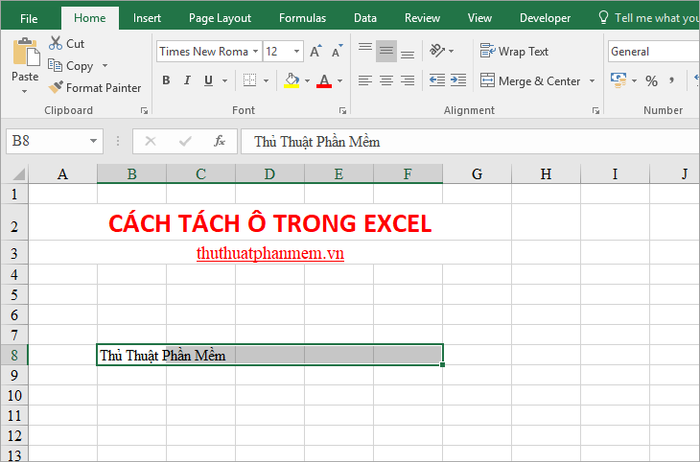Switch to the Developer tab
The image size is (700, 462).
(545, 18)
